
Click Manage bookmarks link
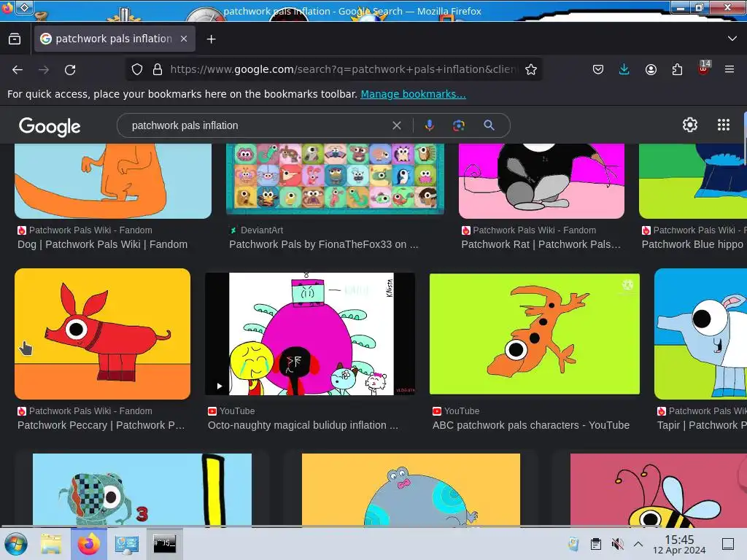click(x=413, y=94)
